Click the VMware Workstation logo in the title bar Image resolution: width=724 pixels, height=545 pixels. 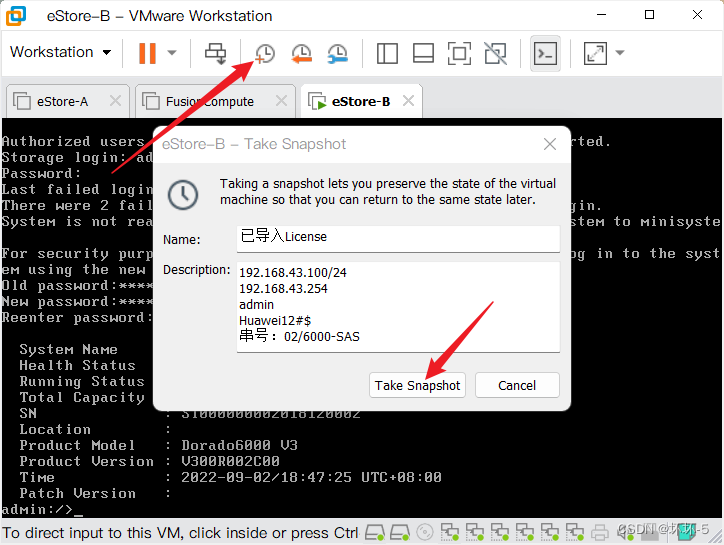coord(16,16)
